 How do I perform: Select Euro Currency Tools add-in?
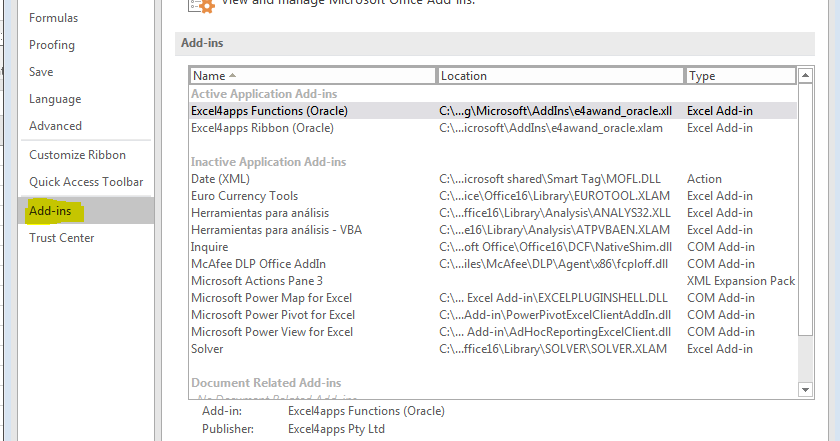point(493,196)
